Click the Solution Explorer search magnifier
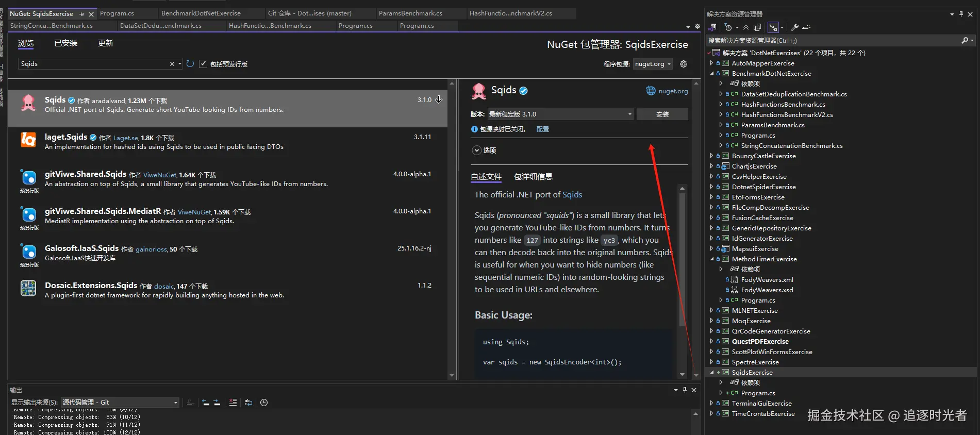The height and width of the screenshot is (435, 980). (965, 40)
